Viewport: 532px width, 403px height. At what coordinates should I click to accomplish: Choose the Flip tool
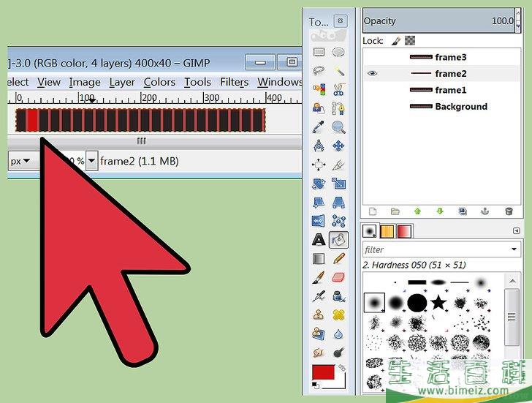[319, 221]
